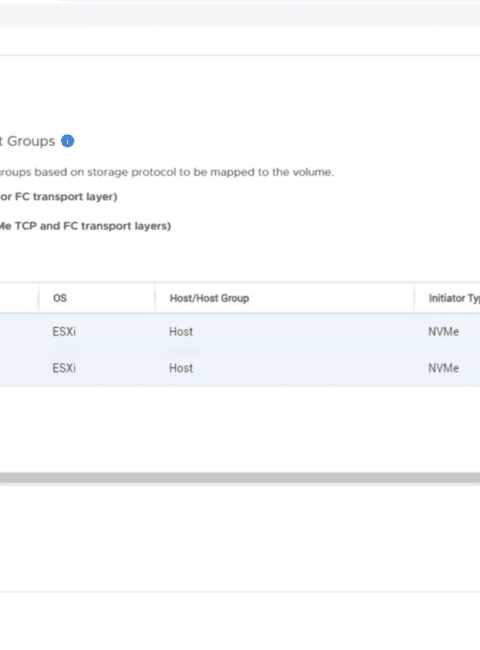Choose the 'TCP and FC transport layers' option
Viewport: 480px width, 650px height.
(x=85, y=226)
